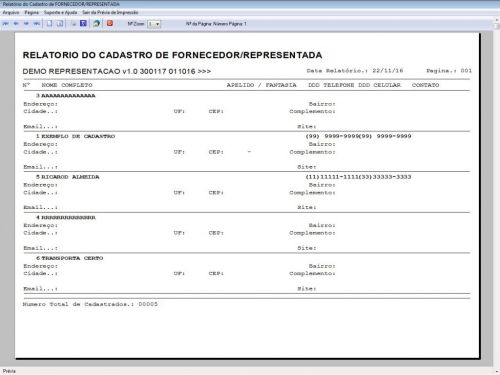Click Sair da Prévia de Impressão
This screenshot has height=375, width=500.
pyautogui.click(x=110, y=12)
